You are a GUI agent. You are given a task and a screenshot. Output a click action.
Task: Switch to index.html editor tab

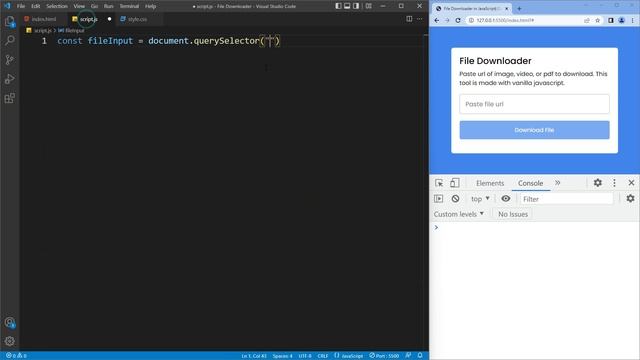pyautogui.click(x=44, y=19)
